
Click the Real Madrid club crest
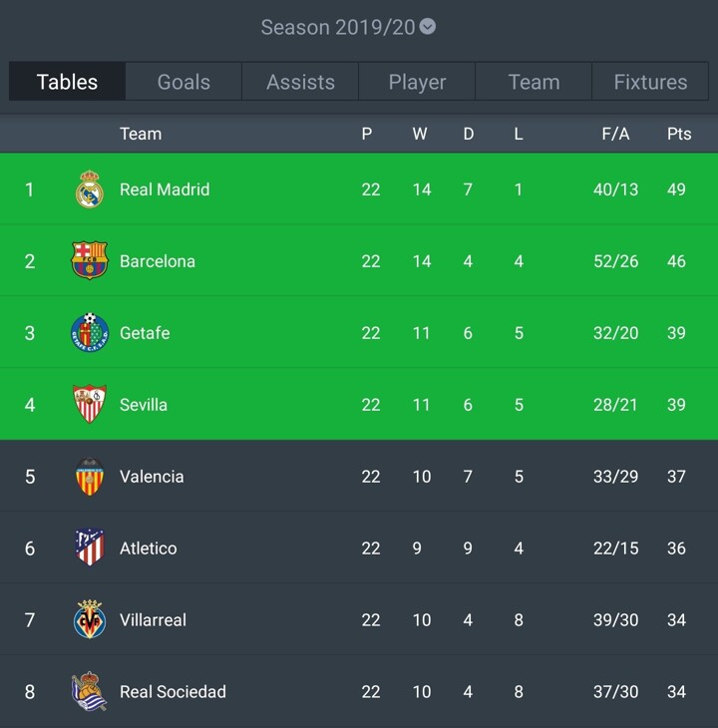pos(90,189)
